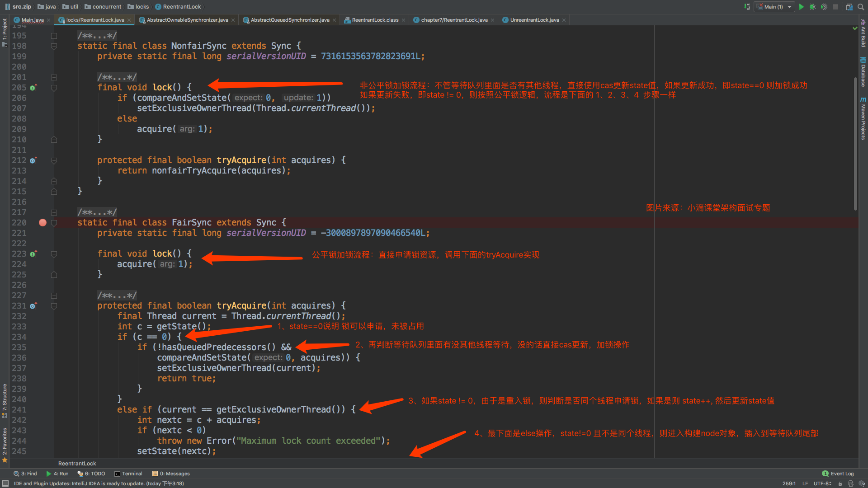868x488 pixels.
Task: Open the Database tool window
Action: click(x=863, y=72)
